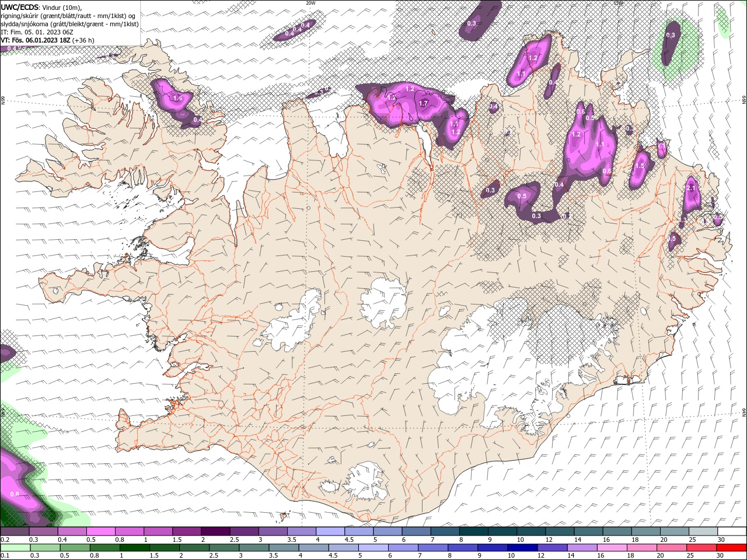
Task: Select the pale green 0.1 swatch in rain bar
Action: [x=15, y=547]
